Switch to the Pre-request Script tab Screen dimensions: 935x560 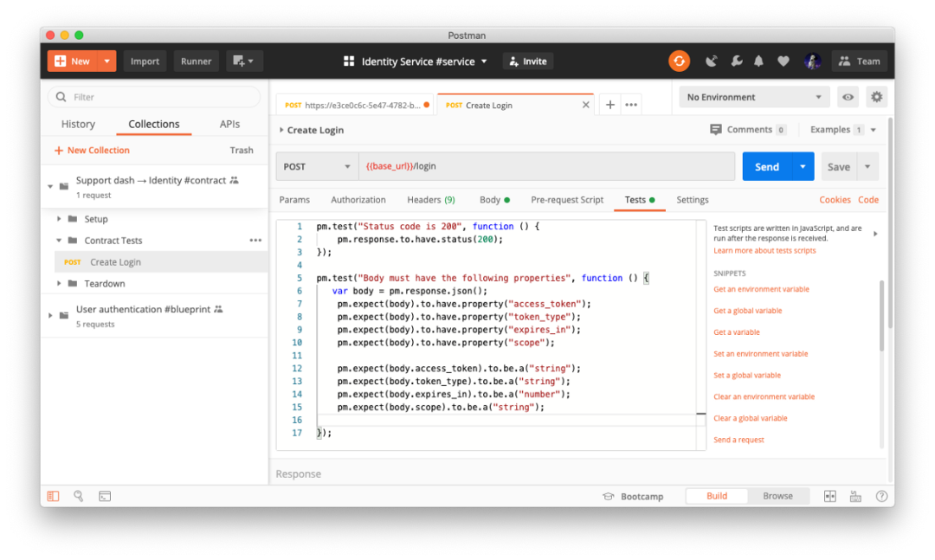pyautogui.click(x=567, y=200)
